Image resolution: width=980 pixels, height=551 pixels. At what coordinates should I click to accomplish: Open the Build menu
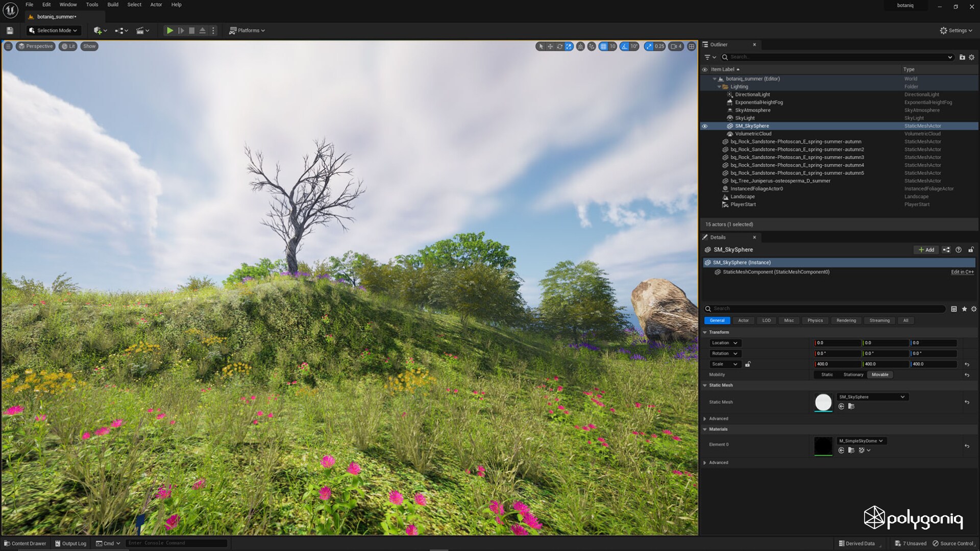[112, 5]
